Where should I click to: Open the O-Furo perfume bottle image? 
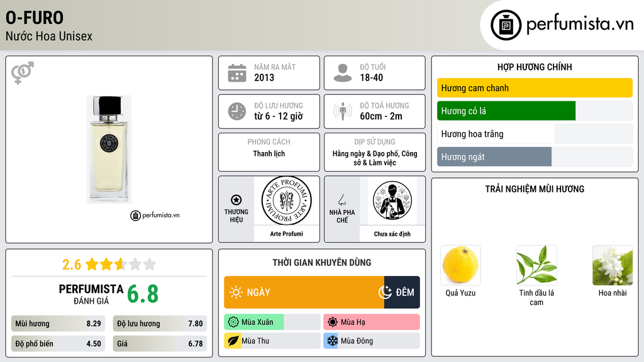109,150
